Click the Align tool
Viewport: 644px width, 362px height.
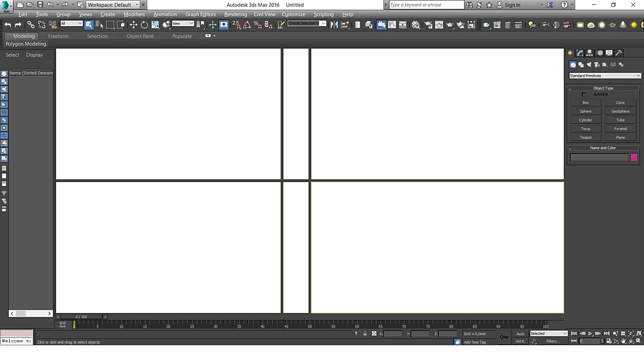click(x=344, y=25)
